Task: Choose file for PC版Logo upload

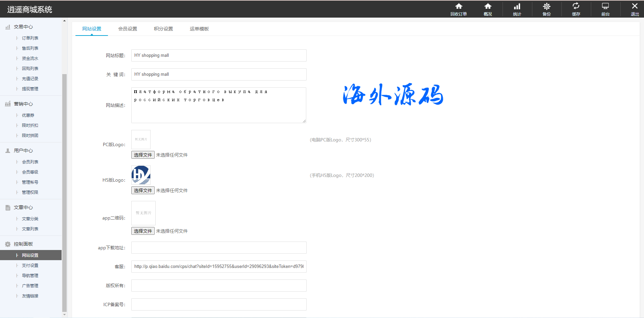Action: click(x=143, y=155)
